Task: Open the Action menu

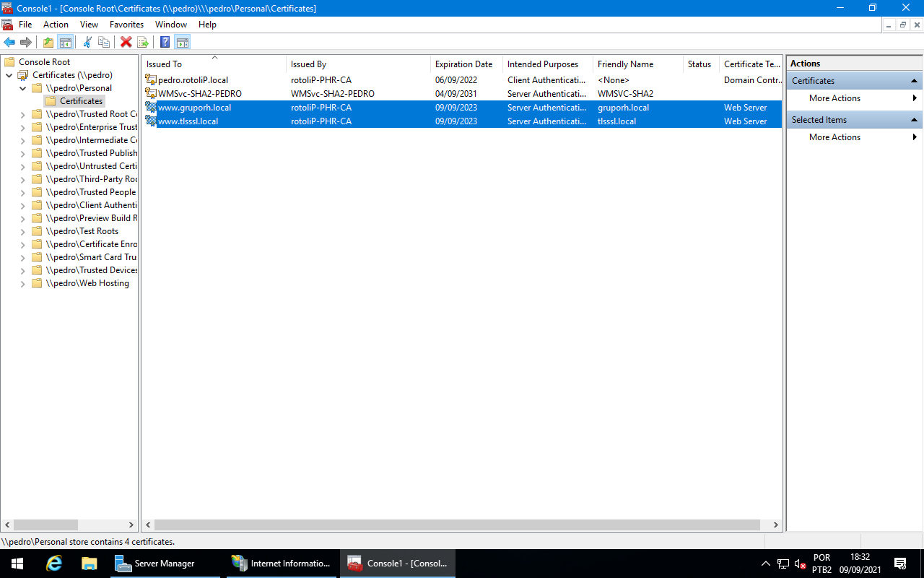Action: 56,25
